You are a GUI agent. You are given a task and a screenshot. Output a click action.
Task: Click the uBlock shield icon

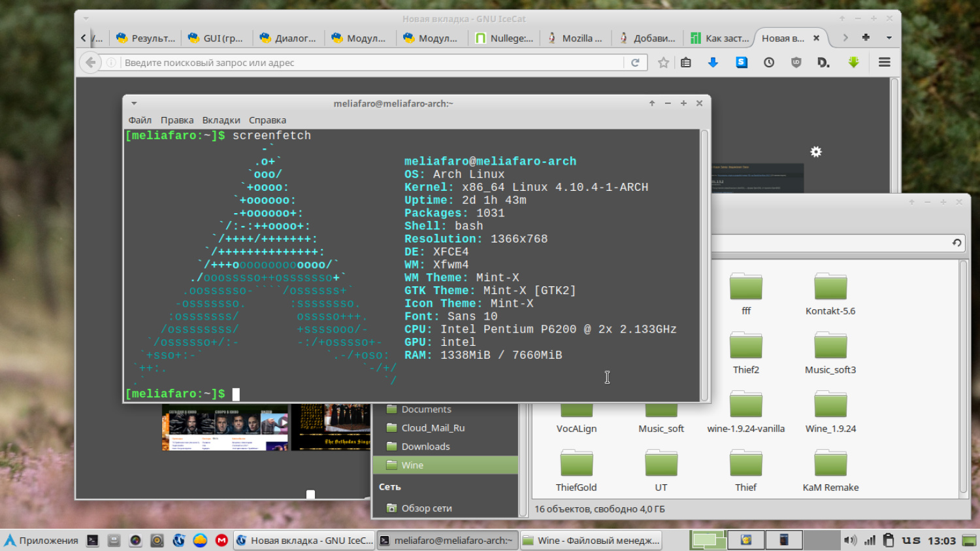coord(796,63)
